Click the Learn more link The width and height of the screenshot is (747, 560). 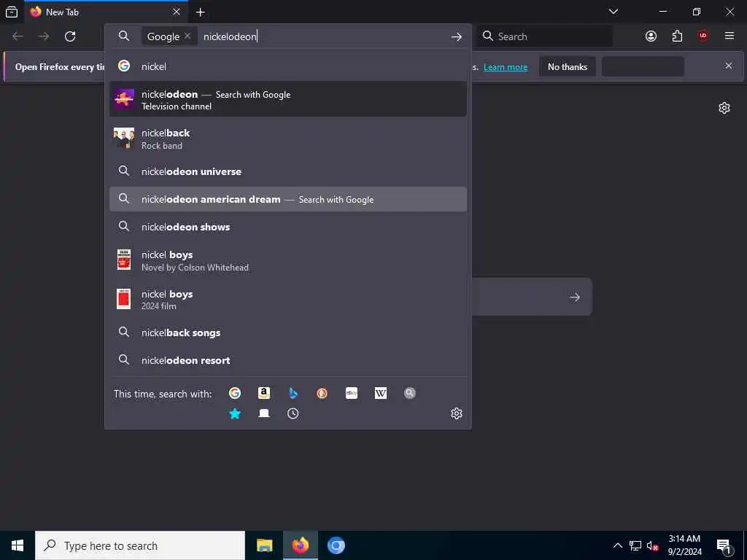(x=506, y=67)
